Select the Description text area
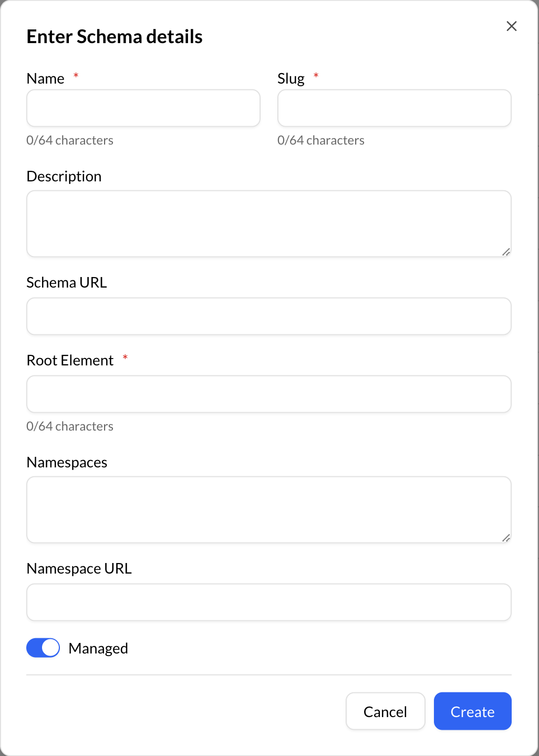This screenshot has height=756, width=539. [269, 223]
